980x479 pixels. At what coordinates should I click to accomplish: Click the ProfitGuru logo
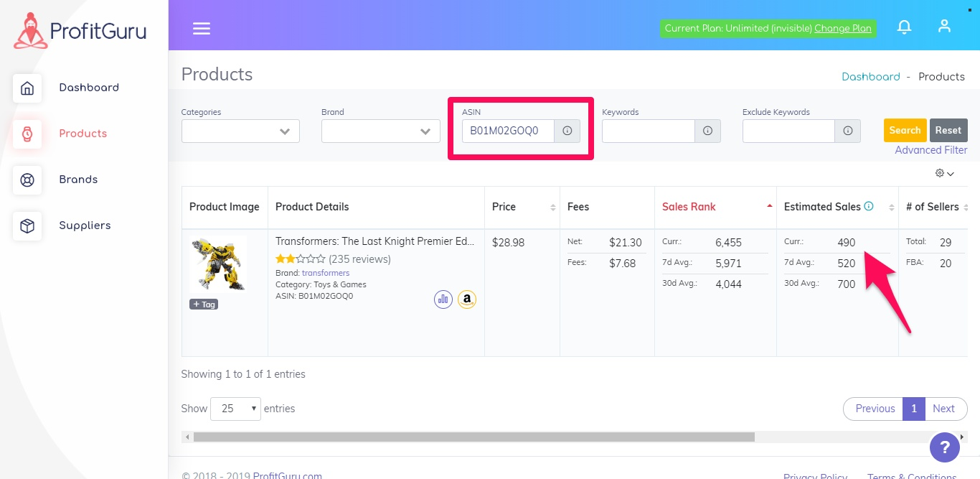click(80, 31)
